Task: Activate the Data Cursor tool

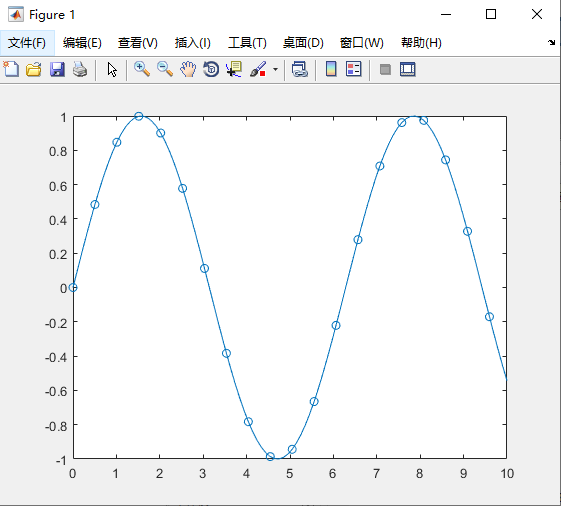Action: point(234,69)
